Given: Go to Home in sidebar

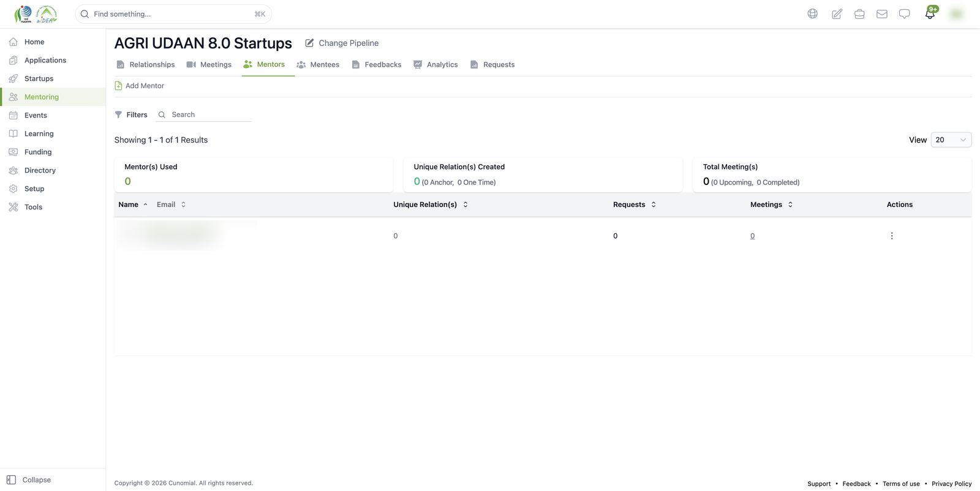Looking at the screenshot, I should [53, 42].
